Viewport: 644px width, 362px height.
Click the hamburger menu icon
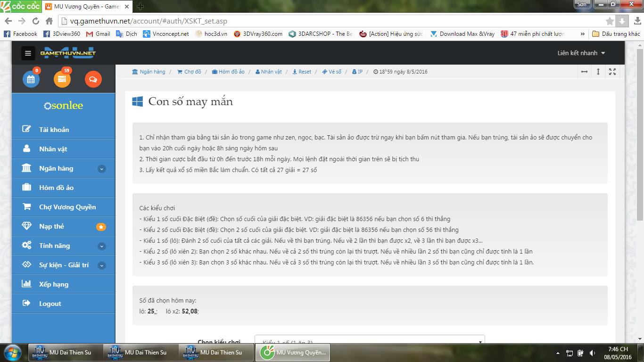click(28, 53)
